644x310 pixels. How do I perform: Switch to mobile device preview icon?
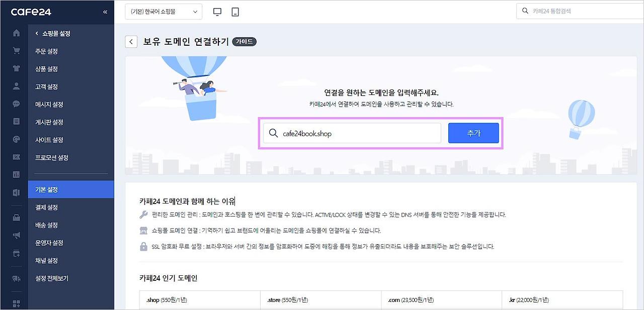tap(235, 12)
